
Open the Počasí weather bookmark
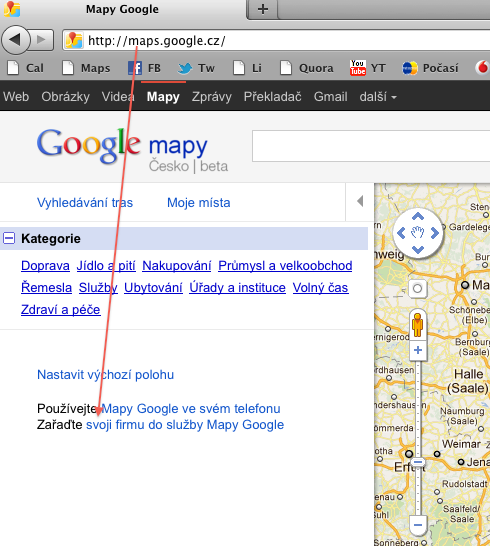point(430,68)
